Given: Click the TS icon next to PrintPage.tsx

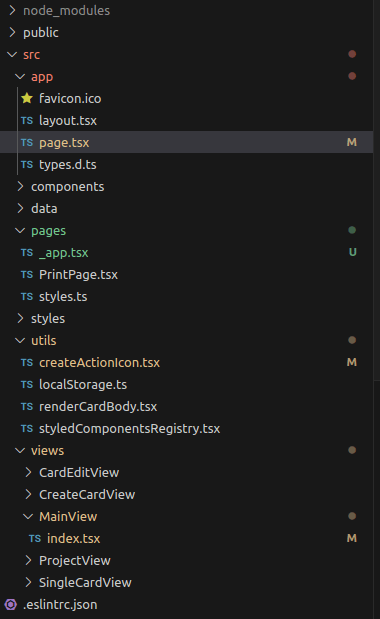Looking at the screenshot, I should [27, 275].
